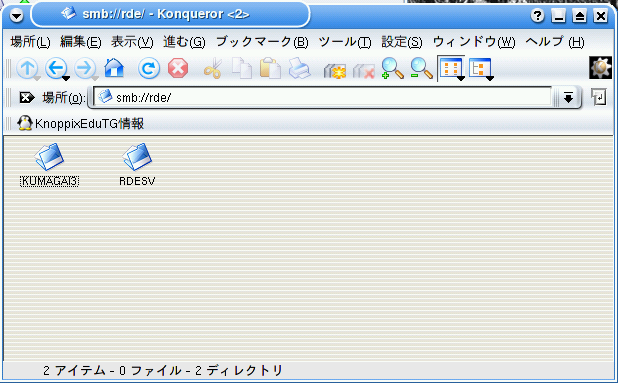The height and width of the screenshot is (383, 618).
Task: Print the current view
Action: pyautogui.click(x=299, y=69)
